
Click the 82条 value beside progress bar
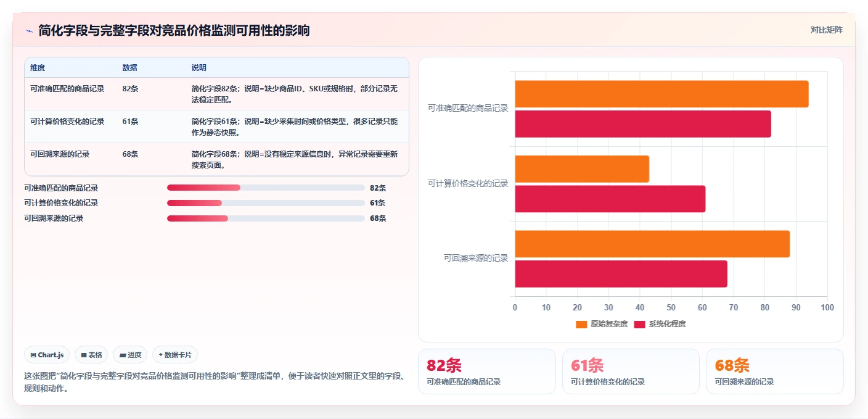click(x=378, y=188)
